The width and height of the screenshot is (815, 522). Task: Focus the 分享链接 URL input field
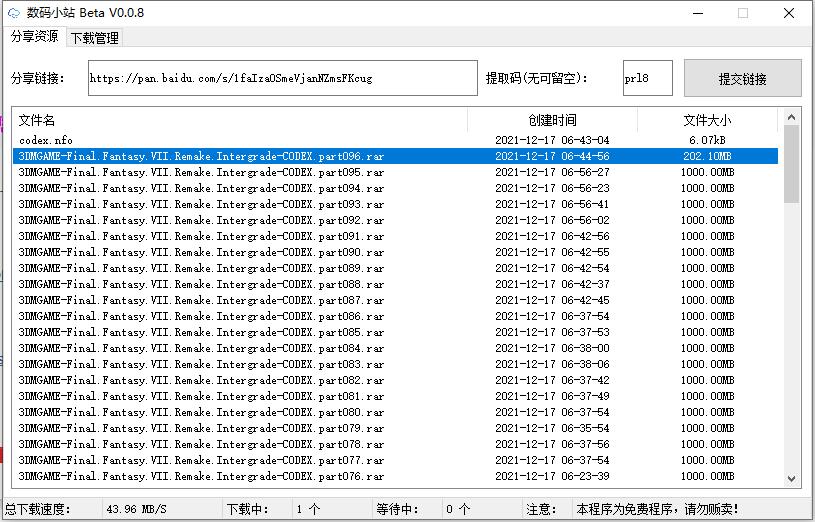pyautogui.click(x=282, y=78)
